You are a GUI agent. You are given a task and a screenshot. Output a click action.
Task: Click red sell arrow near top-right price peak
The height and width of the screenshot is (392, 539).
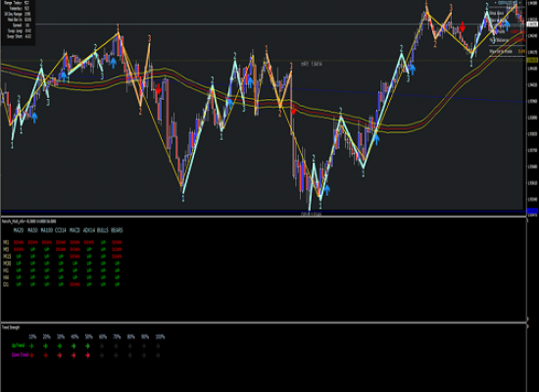click(463, 26)
